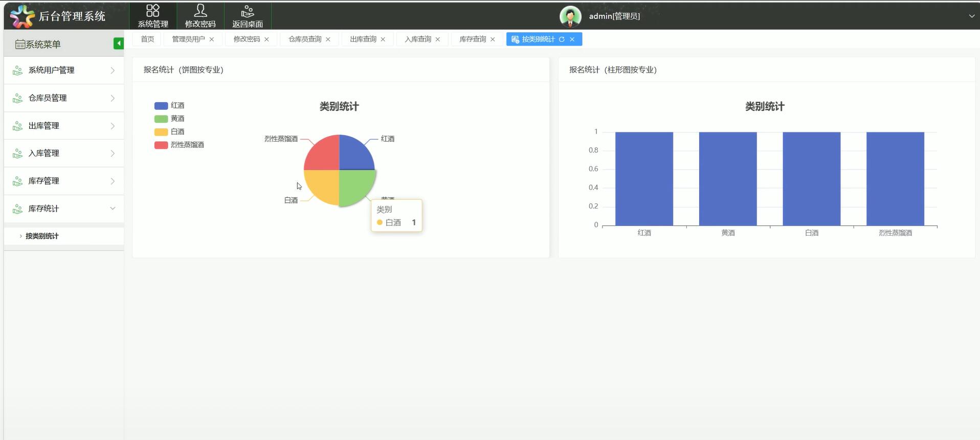Click 返回桌面 toolbar icon

(248, 16)
